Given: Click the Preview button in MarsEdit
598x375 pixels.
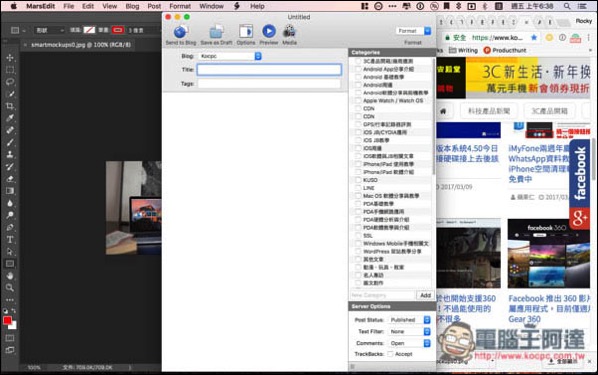Looking at the screenshot, I should [269, 35].
